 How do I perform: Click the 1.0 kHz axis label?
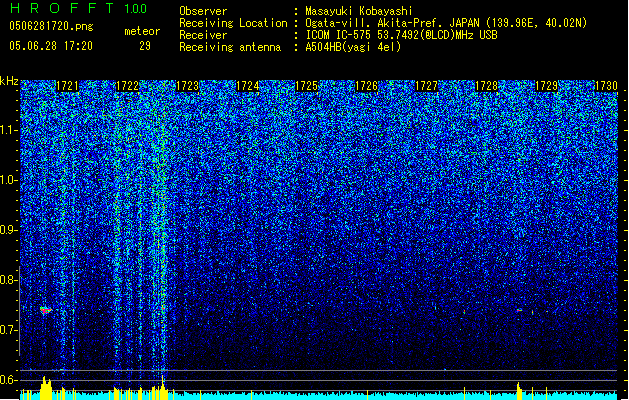pyautogui.click(x=8, y=180)
